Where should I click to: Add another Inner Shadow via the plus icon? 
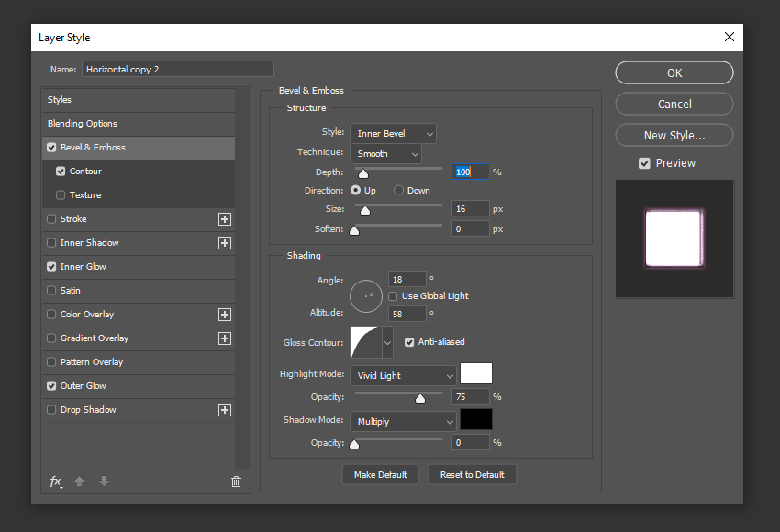[225, 242]
